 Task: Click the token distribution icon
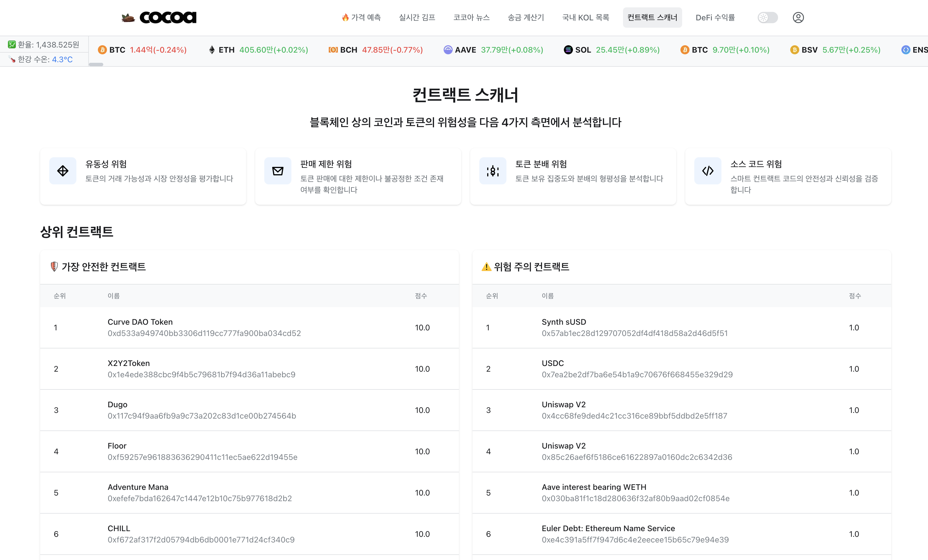493,171
